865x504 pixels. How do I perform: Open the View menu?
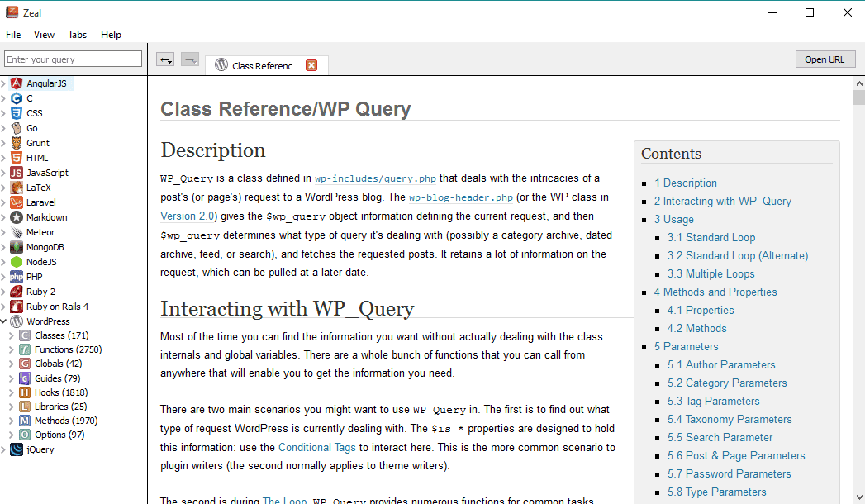coord(44,34)
